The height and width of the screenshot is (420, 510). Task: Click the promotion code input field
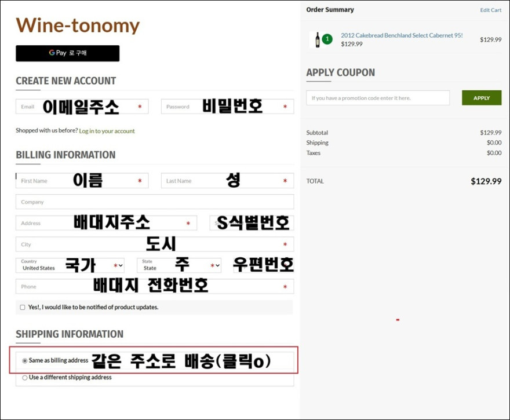(x=378, y=98)
